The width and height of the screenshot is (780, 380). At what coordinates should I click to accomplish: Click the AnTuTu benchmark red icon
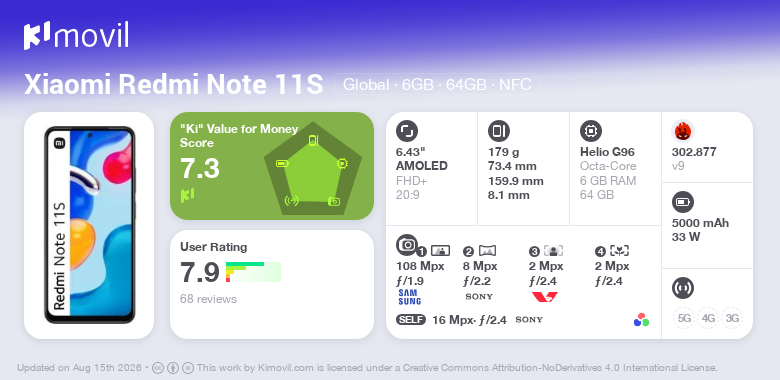[x=682, y=131]
